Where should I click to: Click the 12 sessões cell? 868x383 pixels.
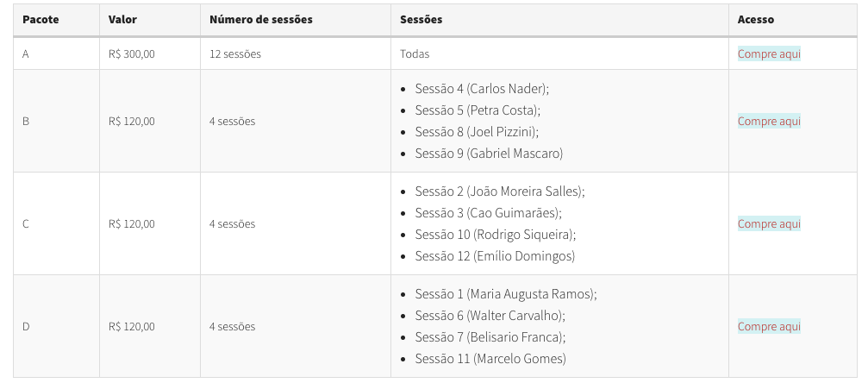(234, 53)
